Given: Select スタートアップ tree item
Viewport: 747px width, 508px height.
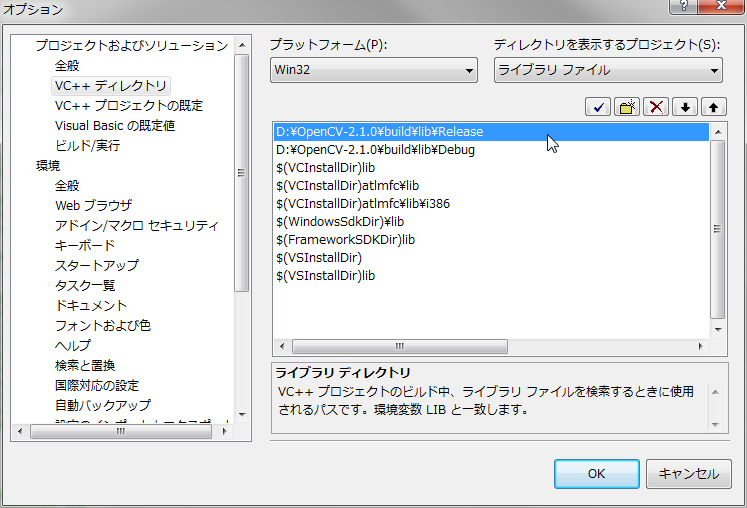Looking at the screenshot, I should click(97, 266).
